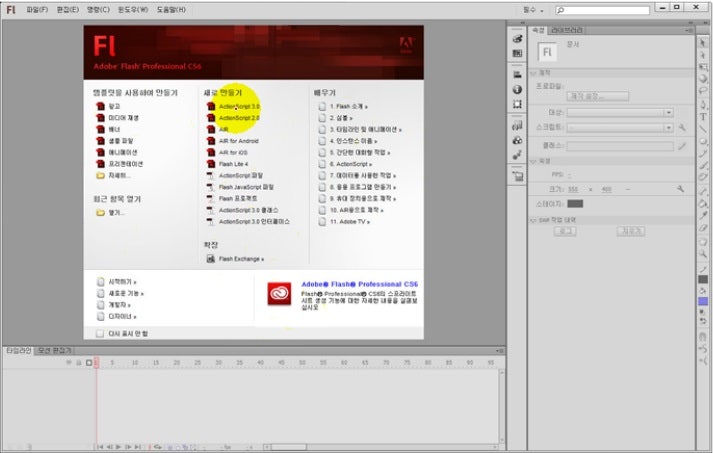Open the 6. ActionScript tutorial link
The image size is (713, 453).
pos(351,164)
